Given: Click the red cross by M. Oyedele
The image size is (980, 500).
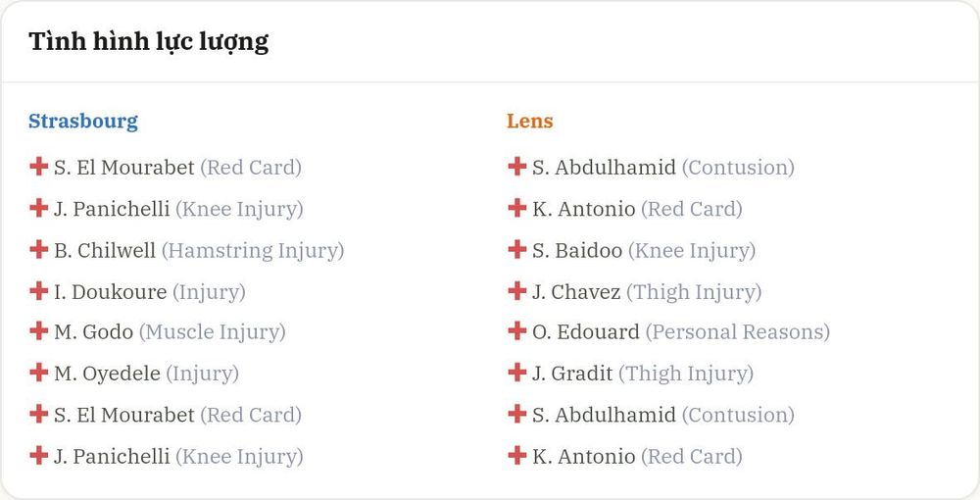Looking at the screenshot, I should point(39,373).
